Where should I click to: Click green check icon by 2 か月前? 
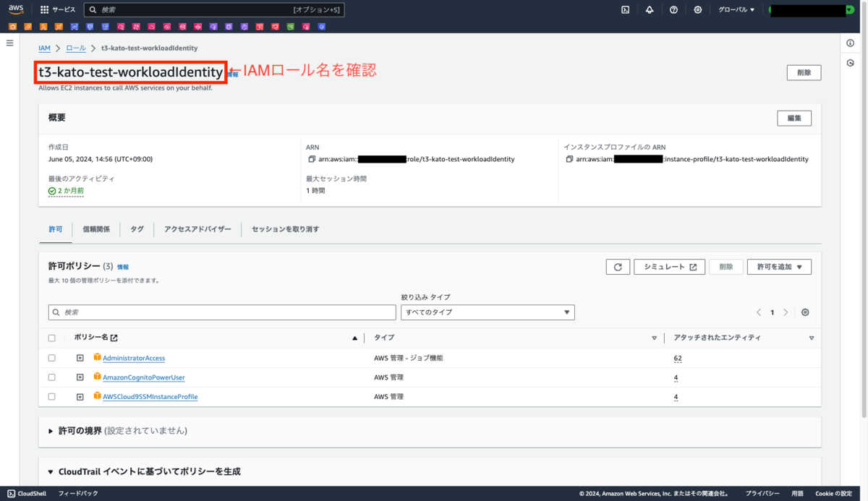click(52, 191)
